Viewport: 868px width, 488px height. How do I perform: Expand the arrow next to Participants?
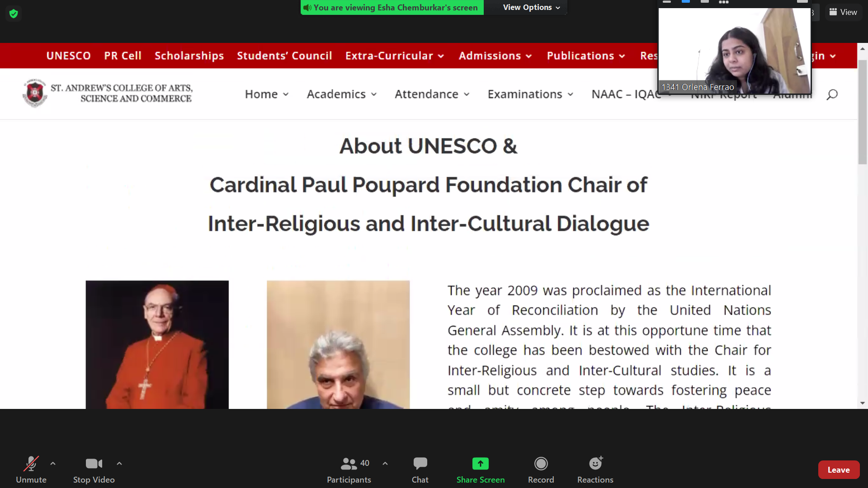click(x=385, y=463)
